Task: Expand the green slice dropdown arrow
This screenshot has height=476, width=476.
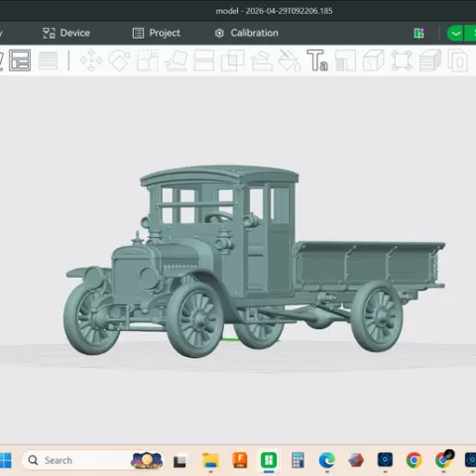Action: pyautogui.click(x=455, y=33)
